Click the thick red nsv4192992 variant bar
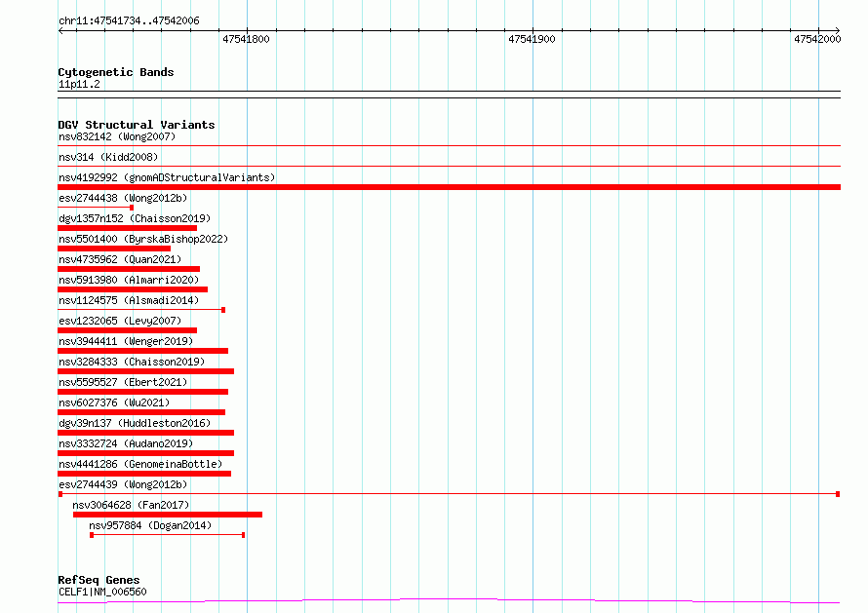 coord(449,187)
